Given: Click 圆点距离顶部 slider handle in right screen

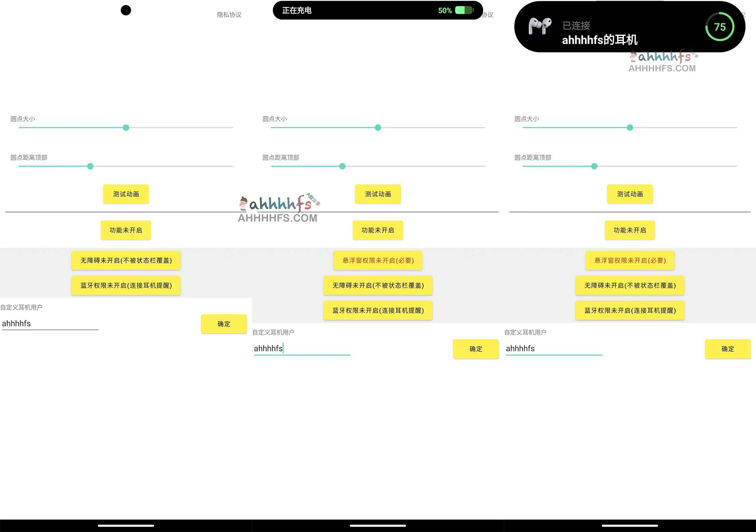Looking at the screenshot, I should pos(594,166).
